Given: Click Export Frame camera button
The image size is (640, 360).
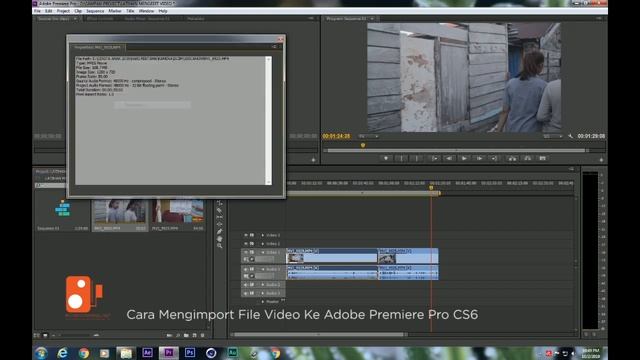Looking at the screenshot, I should coord(542,158).
